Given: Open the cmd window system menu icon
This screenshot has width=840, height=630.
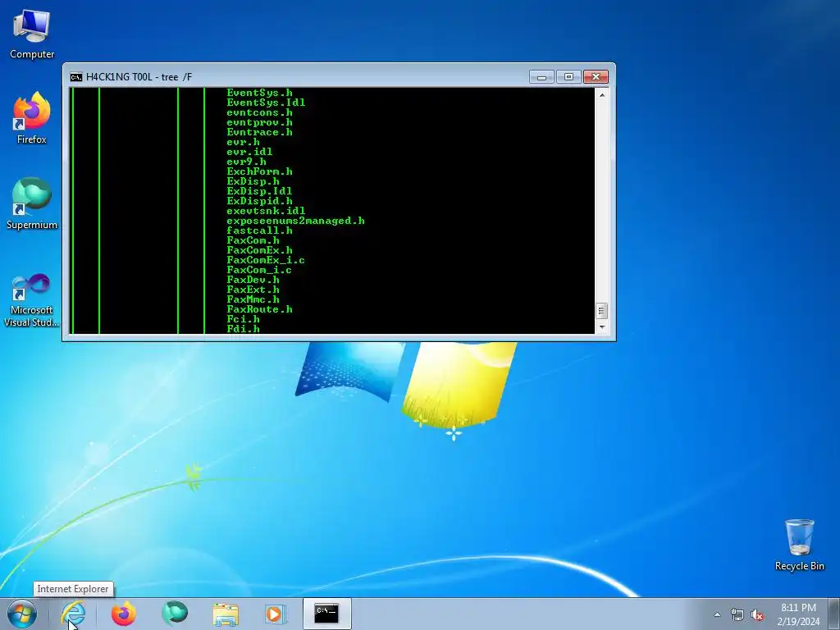Looking at the screenshot, I should pyautogui.click(x=76, y=77).
